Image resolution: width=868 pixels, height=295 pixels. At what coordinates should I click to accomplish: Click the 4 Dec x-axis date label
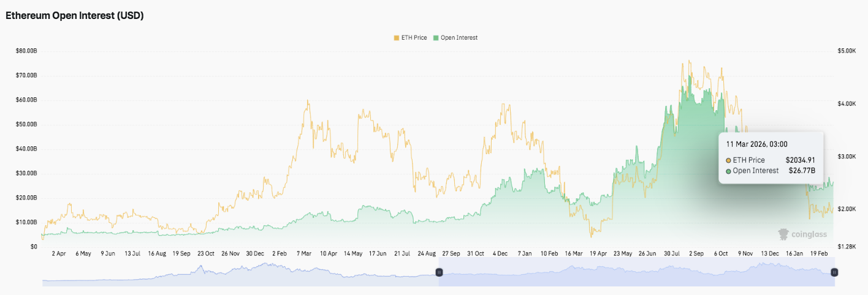click(501, 253)
